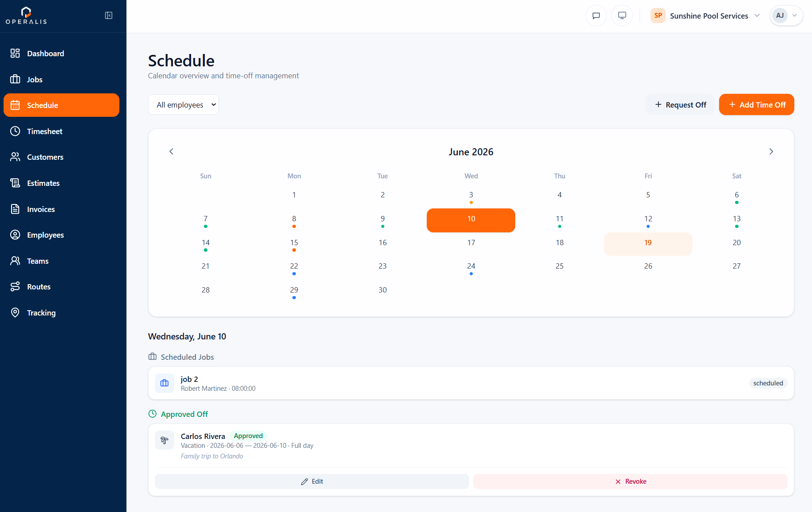Click the Operalis logo
The width and height of the screenshot is (812, 512).
pos(26,15)
